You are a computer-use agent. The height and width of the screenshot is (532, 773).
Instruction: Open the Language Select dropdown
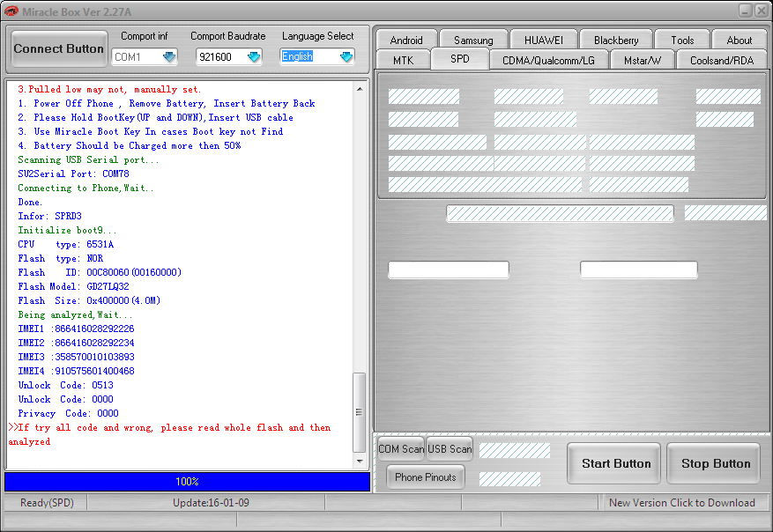coord(346,57)
